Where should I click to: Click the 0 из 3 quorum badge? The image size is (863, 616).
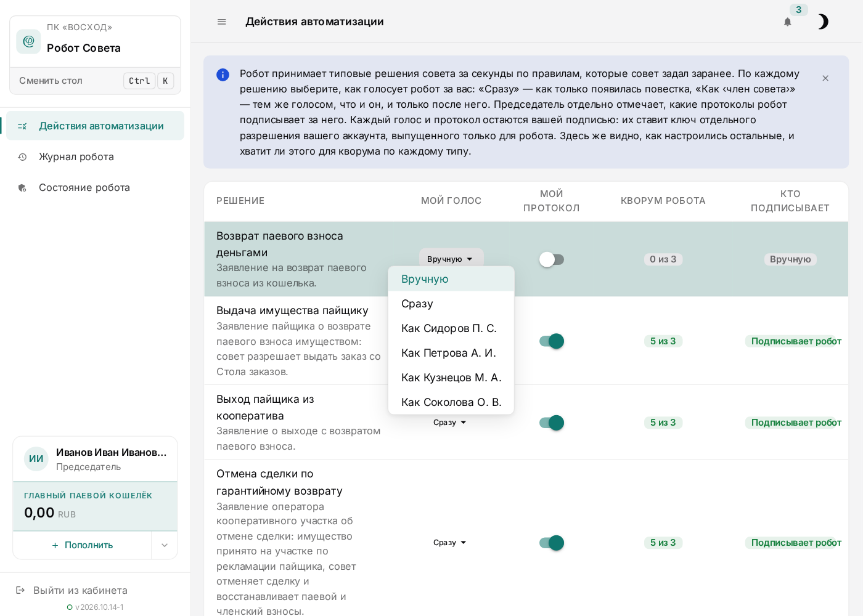(663, 259)
